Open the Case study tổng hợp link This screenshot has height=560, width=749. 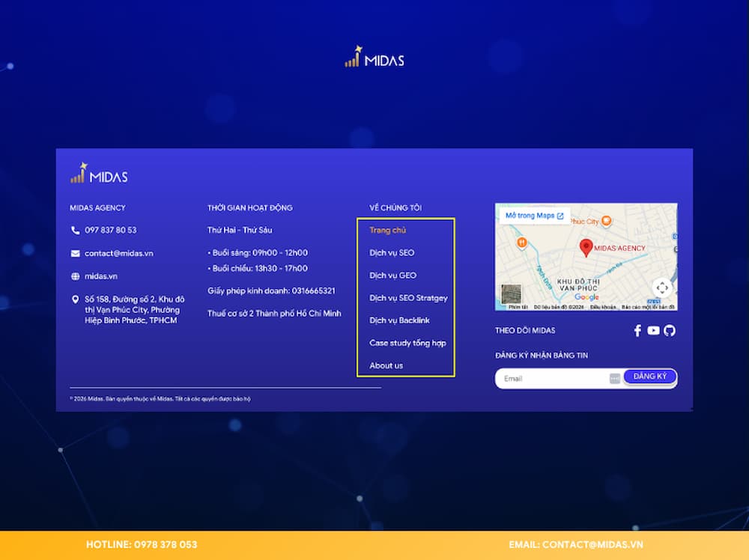pyautogui.click(x=407, y=343)
